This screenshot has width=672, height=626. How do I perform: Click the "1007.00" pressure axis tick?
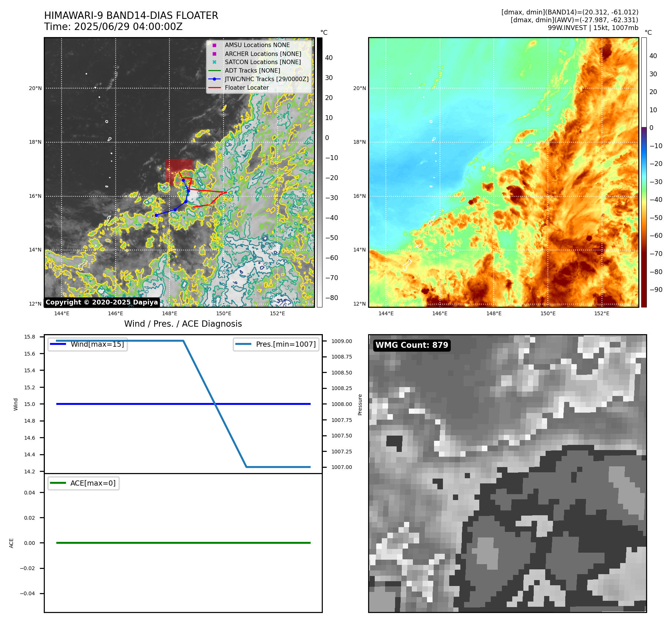tap(342, 467)
